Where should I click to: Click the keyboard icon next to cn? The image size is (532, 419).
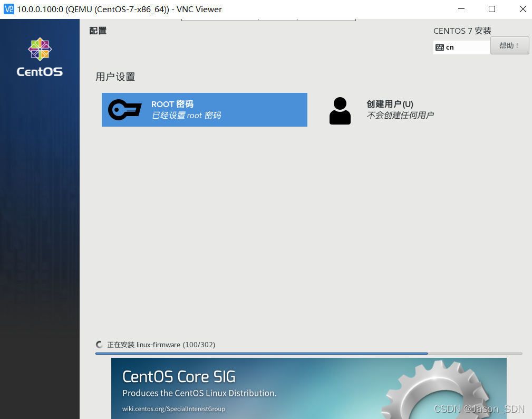440,47
